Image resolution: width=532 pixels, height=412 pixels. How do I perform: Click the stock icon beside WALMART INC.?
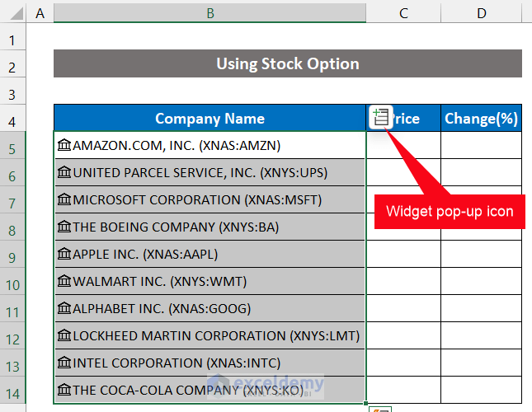(64, 282)
